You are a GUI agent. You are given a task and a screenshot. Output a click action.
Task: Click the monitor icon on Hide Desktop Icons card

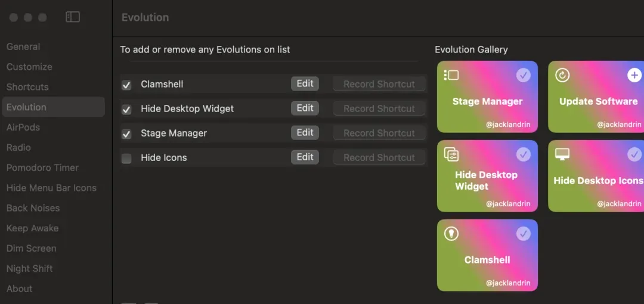tap(562, 154)
